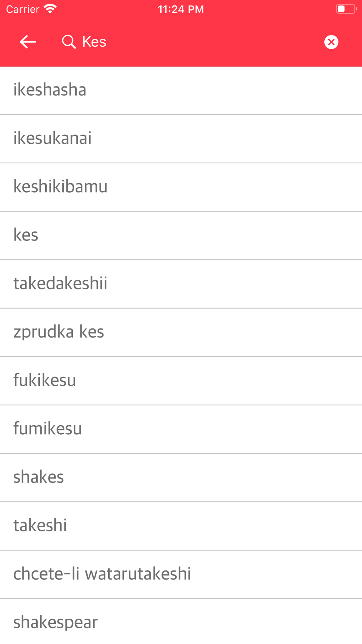
Task: Open keshikibamu in the results list
Action: 181,187
